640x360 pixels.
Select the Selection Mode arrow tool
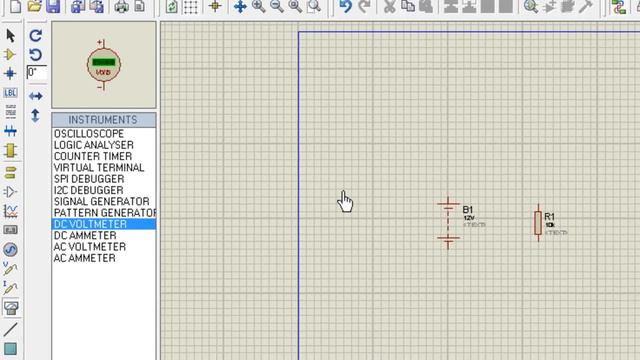click(10, 36)
